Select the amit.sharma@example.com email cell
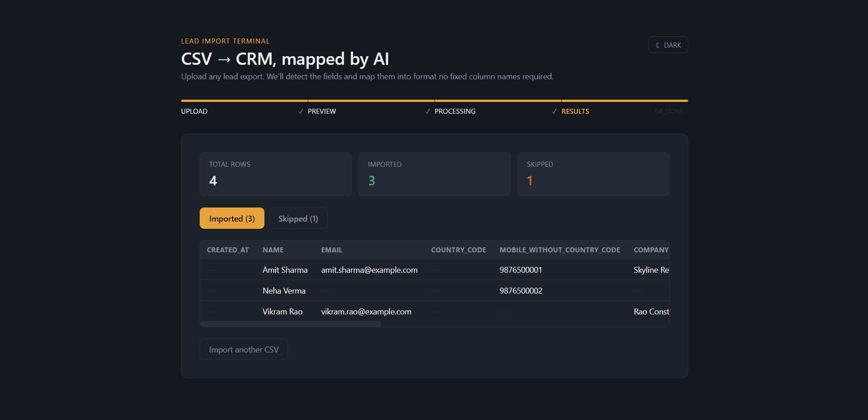 point(369,270)
